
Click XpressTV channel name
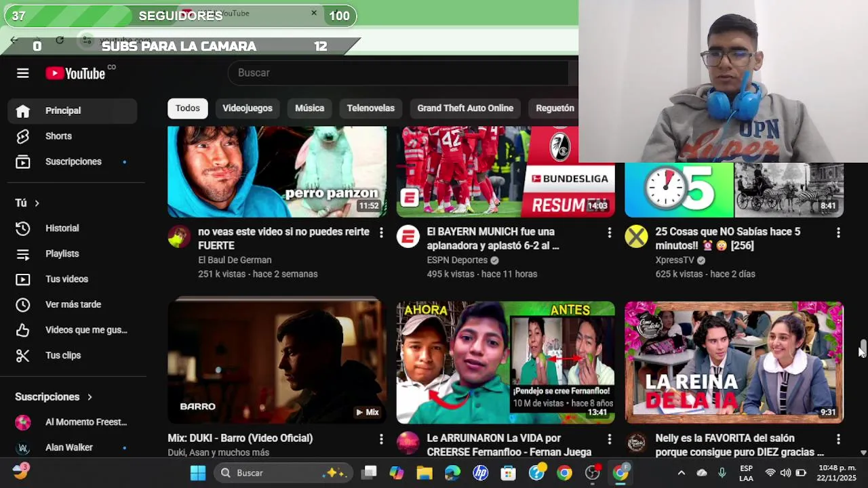[675, 260]
